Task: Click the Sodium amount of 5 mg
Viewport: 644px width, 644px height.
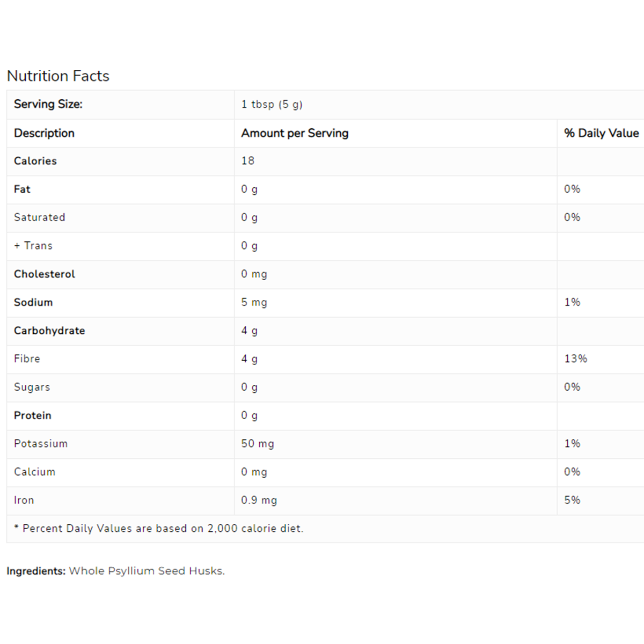Action: (254, 303)
